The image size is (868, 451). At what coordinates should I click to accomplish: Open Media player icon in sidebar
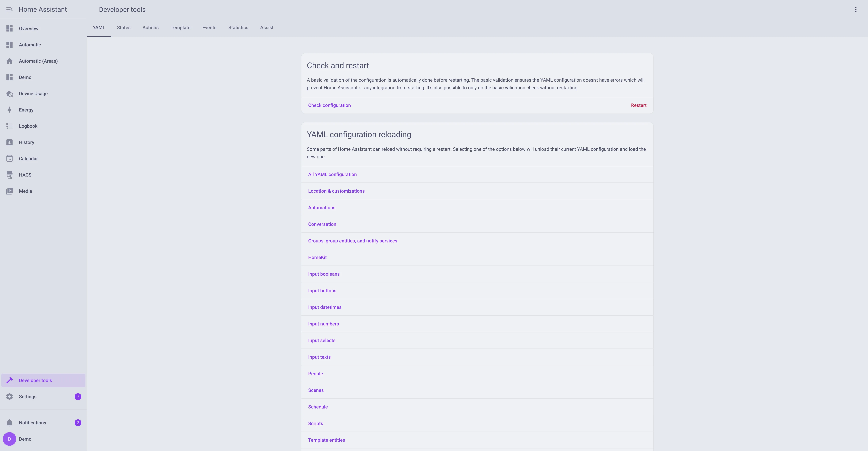click(9, 191)
